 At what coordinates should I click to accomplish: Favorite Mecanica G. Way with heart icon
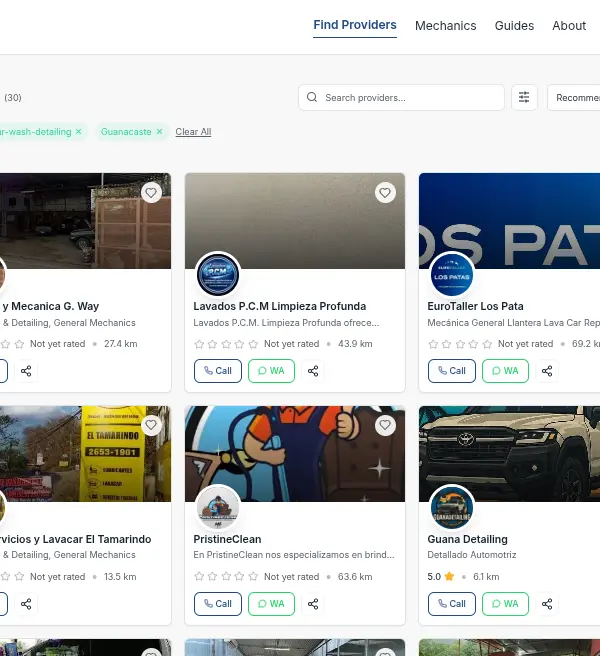click(151, 192)
